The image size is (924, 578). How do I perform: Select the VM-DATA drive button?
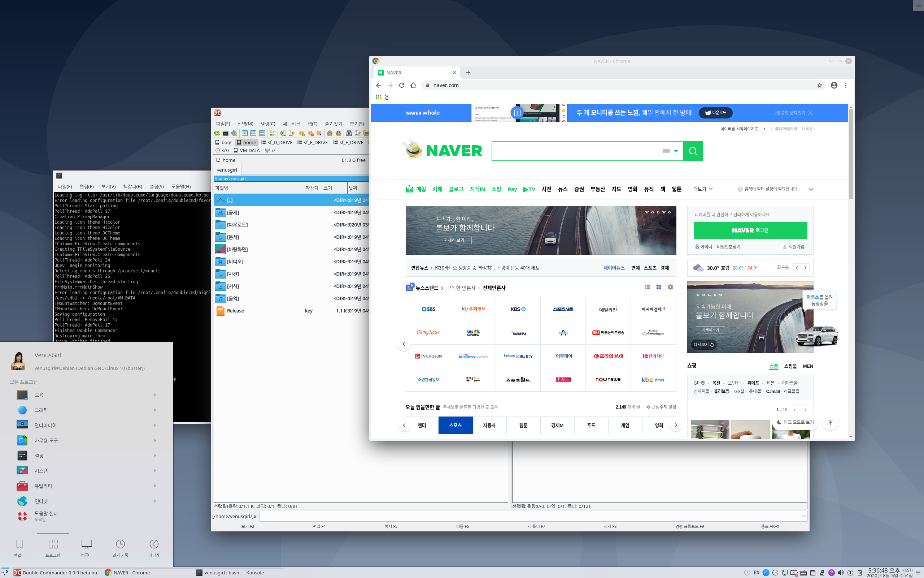(247, 151)
